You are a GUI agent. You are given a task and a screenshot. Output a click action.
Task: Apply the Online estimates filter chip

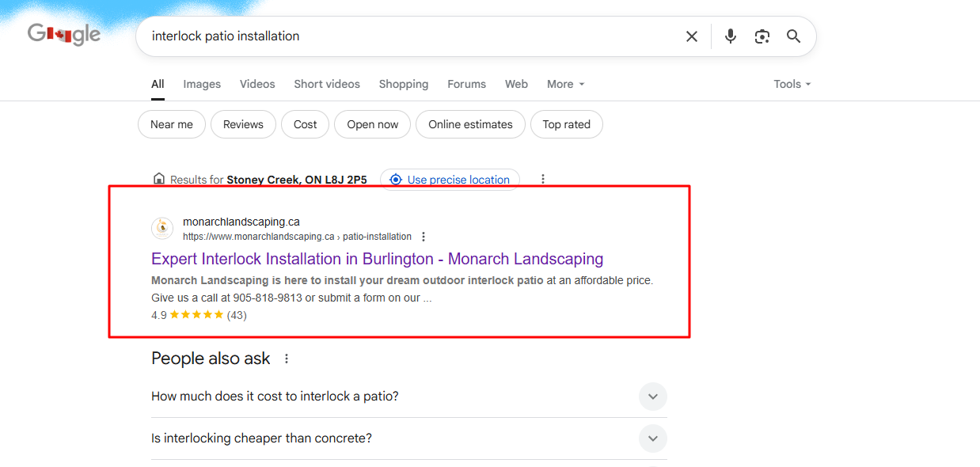[x=470, y=124]
